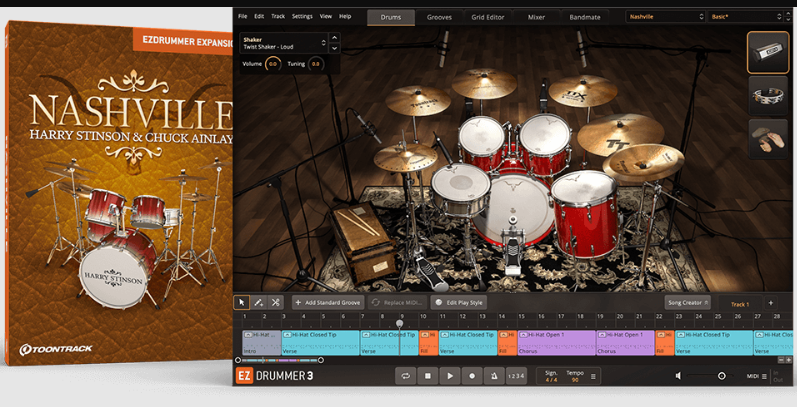Screen dimensions: 797x407
Task: Select the Track 1 tab
Action: coord(740,304)
